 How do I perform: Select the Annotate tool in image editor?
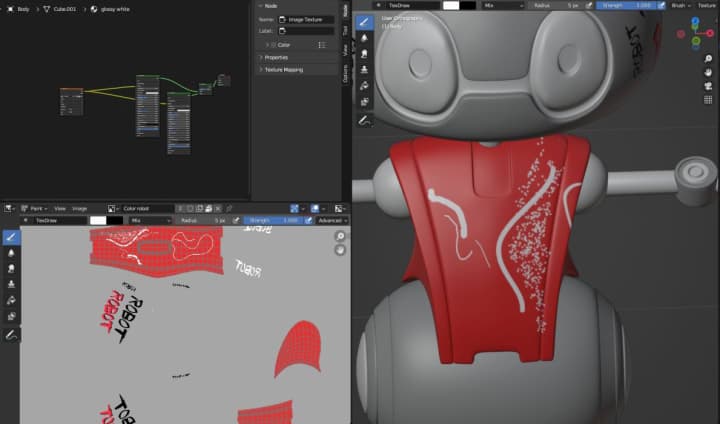(x=11, y=334)
